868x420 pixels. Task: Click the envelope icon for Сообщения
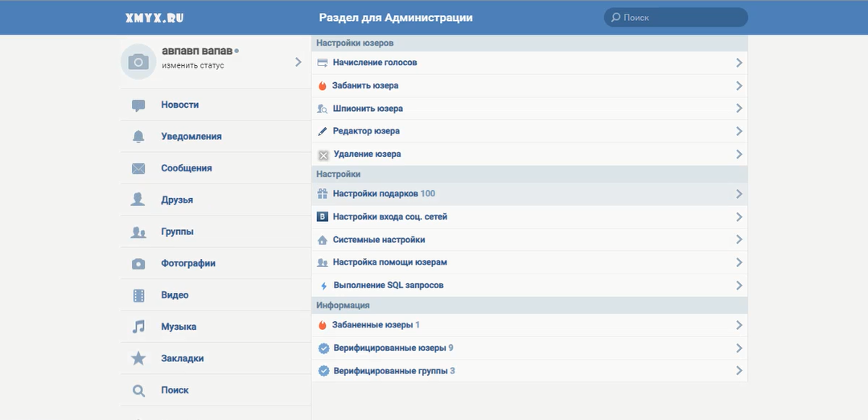(138, 169)
